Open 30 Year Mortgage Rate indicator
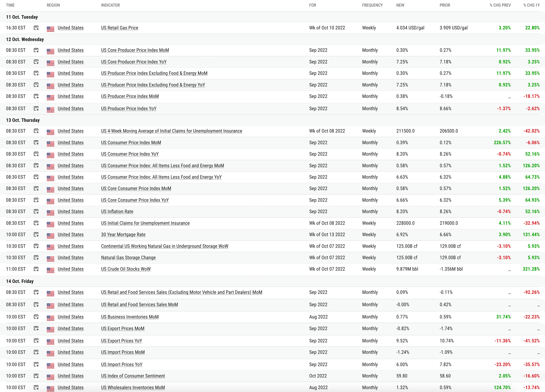 (123, 235)
